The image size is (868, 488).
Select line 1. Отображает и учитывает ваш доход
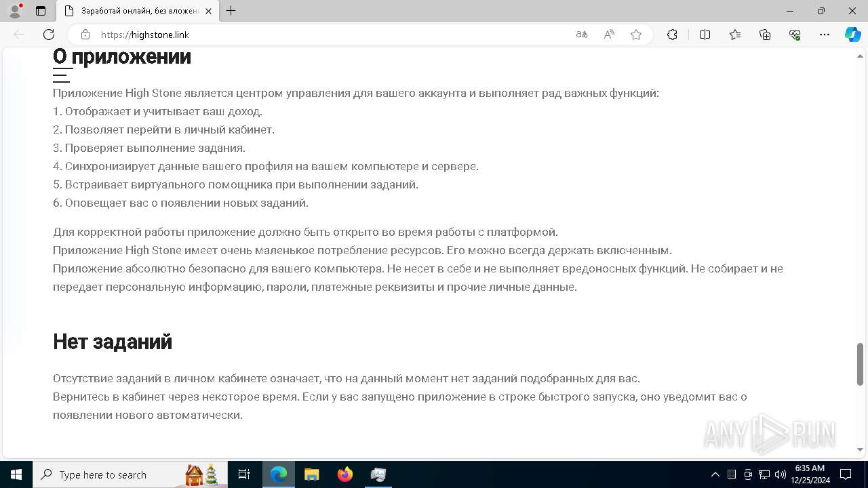[x=157, y=112]
